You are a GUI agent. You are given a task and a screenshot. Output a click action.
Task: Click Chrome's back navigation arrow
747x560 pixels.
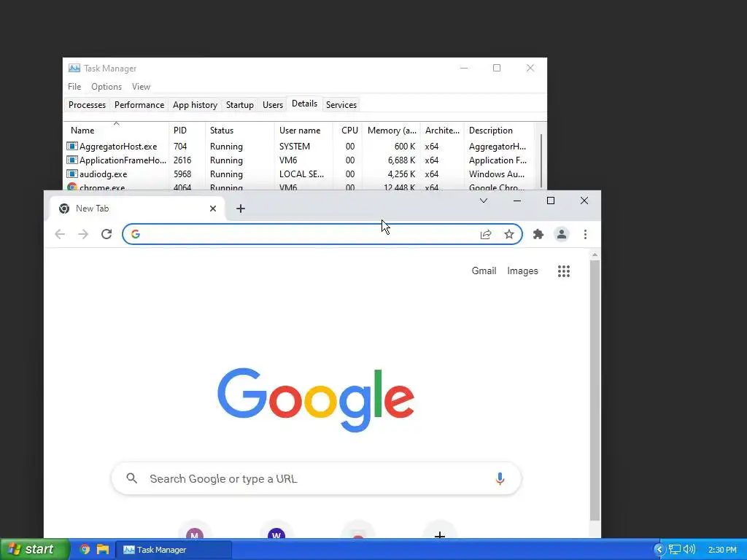point(60,234)
